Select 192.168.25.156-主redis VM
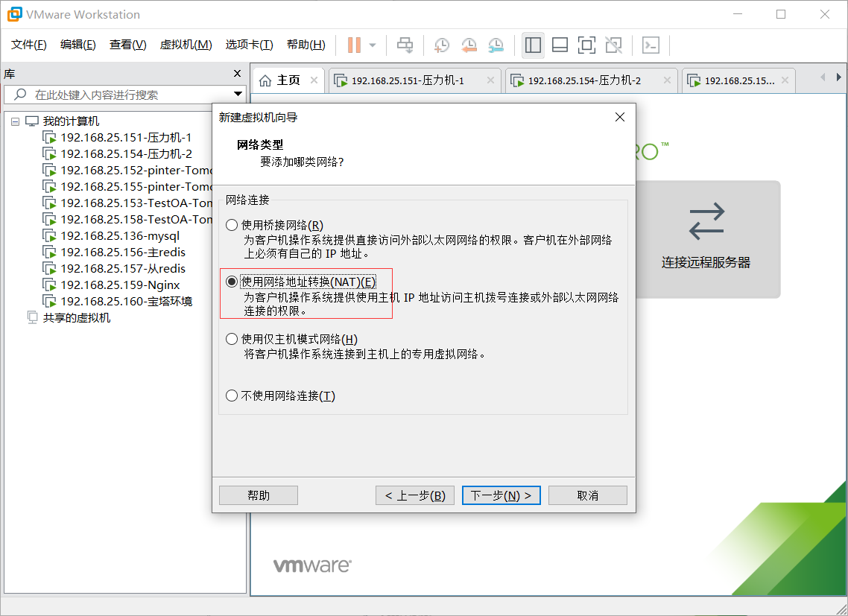 (x=114, y=252)
